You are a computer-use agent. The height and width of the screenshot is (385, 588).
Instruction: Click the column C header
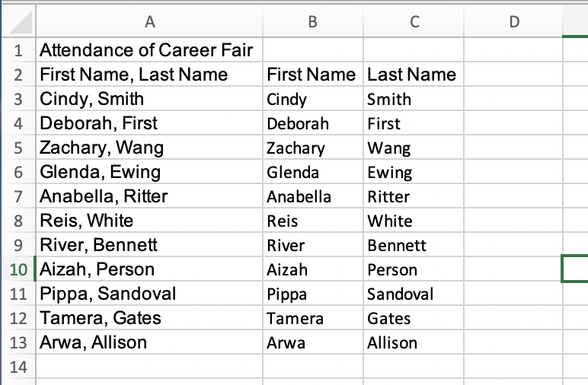pos(414,23)
